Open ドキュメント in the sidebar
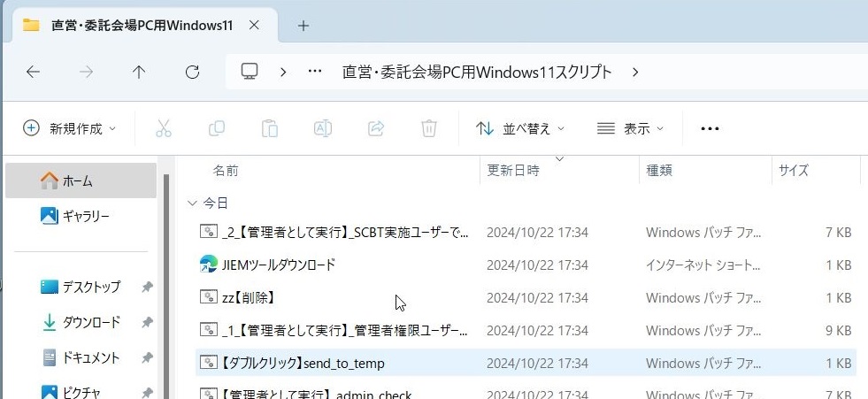 [x=81, y=357]
